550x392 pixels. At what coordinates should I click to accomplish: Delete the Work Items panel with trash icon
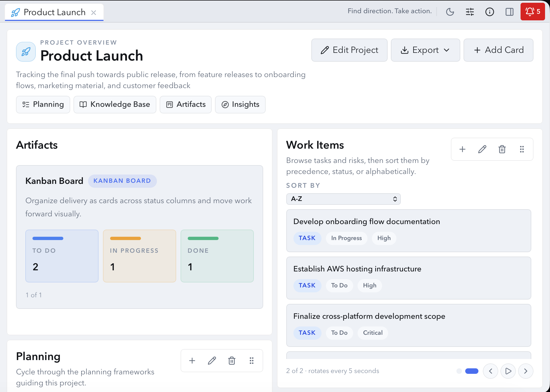coord(502,149)
